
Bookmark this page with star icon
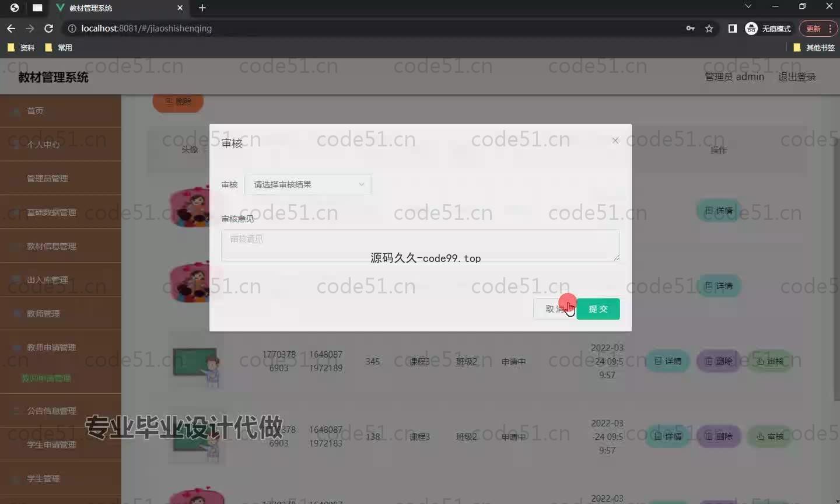tap(709, 28)
